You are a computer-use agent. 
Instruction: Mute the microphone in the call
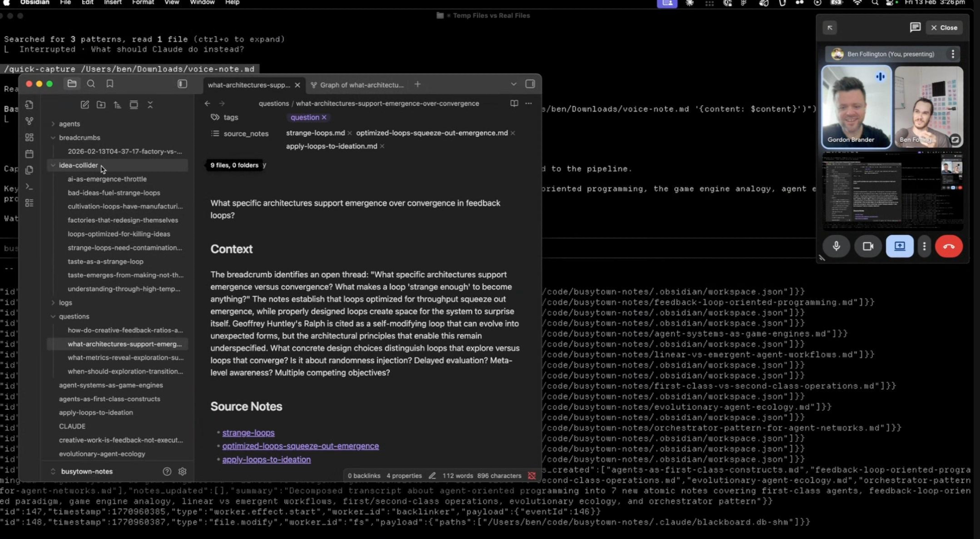coord(836,246)
